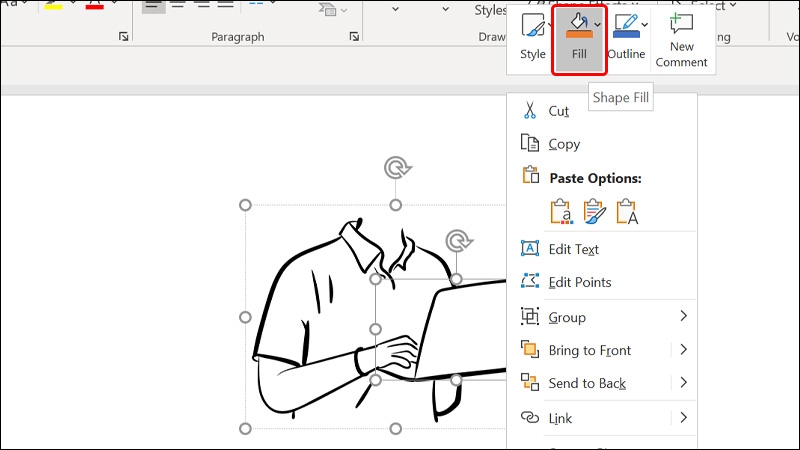Expand Send to Back submenu arrow
Image resolution: width=800 pixels, height=450 pixels.
(x=684, y=383)
